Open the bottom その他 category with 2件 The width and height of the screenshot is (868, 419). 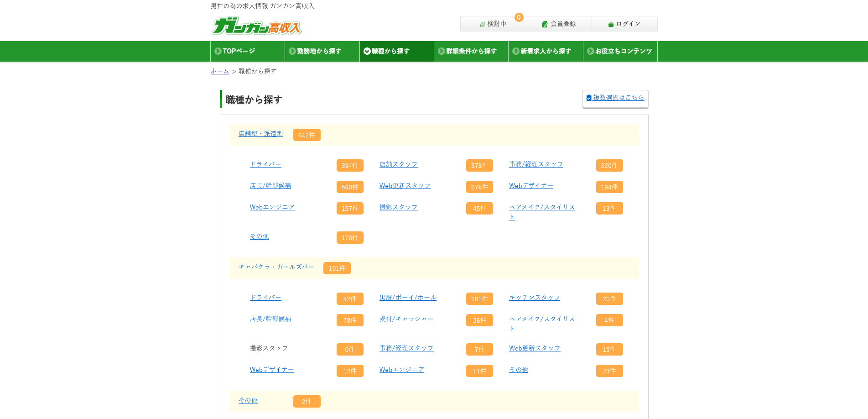[x=248, y=400]
